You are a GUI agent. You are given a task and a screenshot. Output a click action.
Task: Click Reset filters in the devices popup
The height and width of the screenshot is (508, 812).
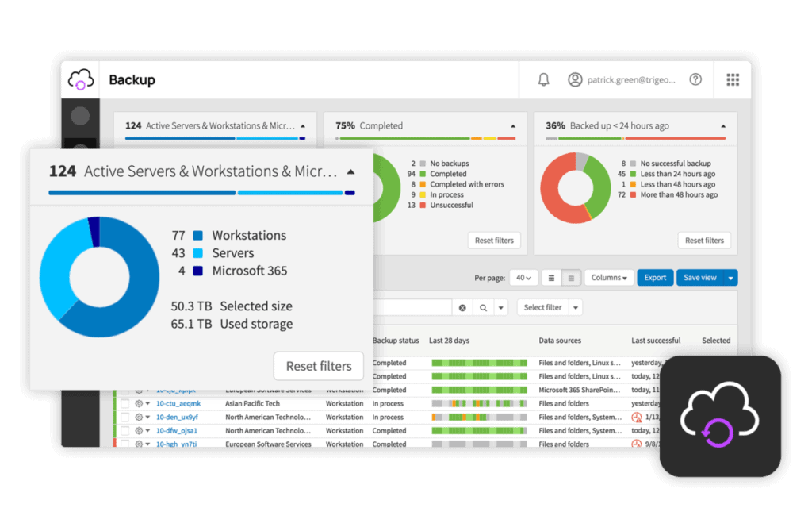point(318,366)
